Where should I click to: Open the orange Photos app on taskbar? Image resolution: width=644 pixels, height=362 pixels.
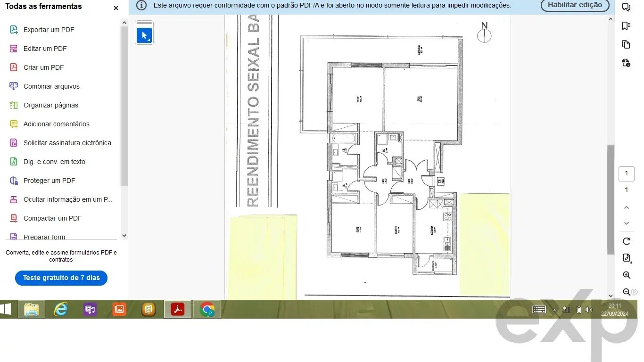click(x=119, y=310)
